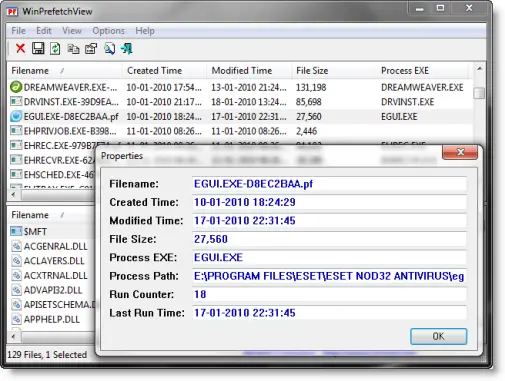The width and height of the screenshot is (505, 381).
Task: Click the Created Time value field
Action: pos(329,202)
